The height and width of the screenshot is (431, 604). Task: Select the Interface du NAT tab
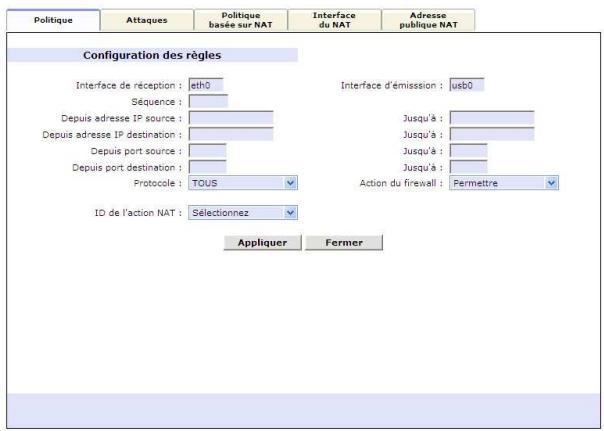pyautogui.click(x=333, y=19)
